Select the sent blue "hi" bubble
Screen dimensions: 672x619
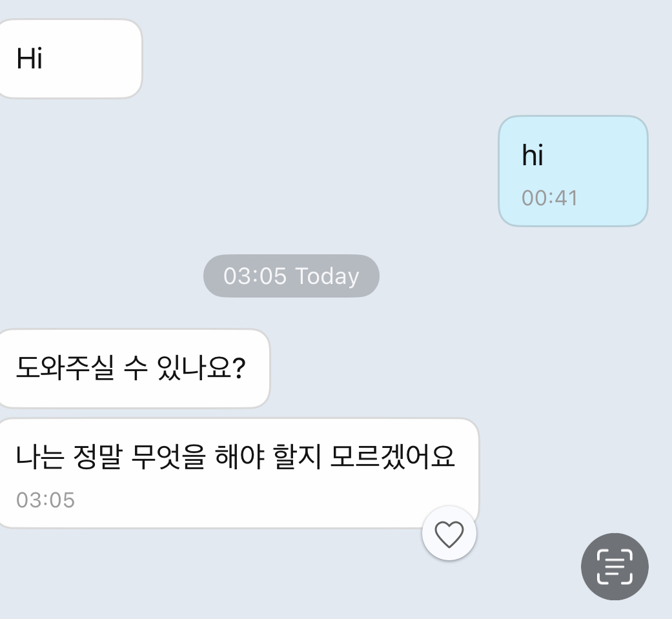(573, 170)
